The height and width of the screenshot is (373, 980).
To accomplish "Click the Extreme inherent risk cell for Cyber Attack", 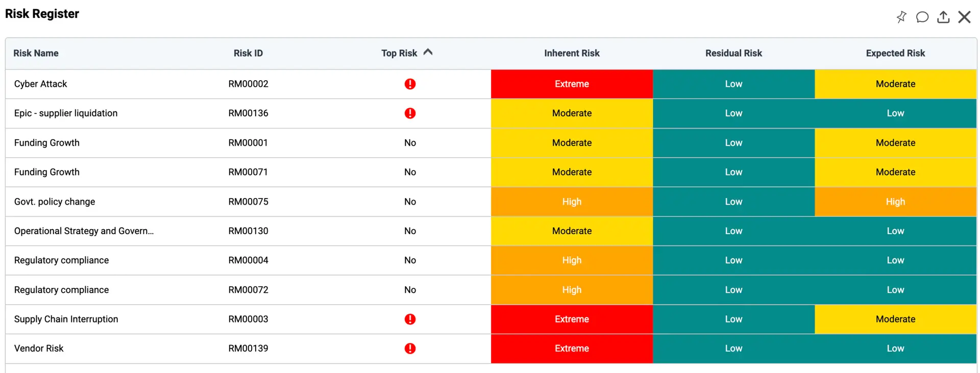I will coord(572,84).
